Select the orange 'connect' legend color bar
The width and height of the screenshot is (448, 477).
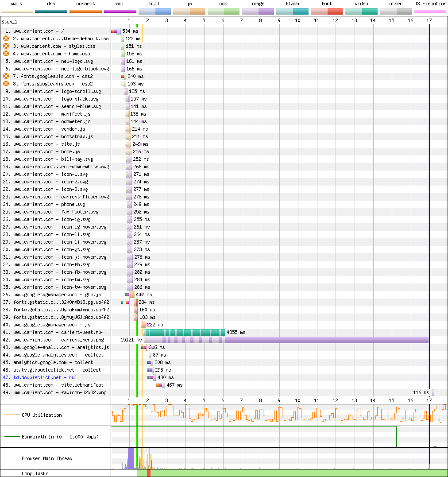(x=85, y=11)
